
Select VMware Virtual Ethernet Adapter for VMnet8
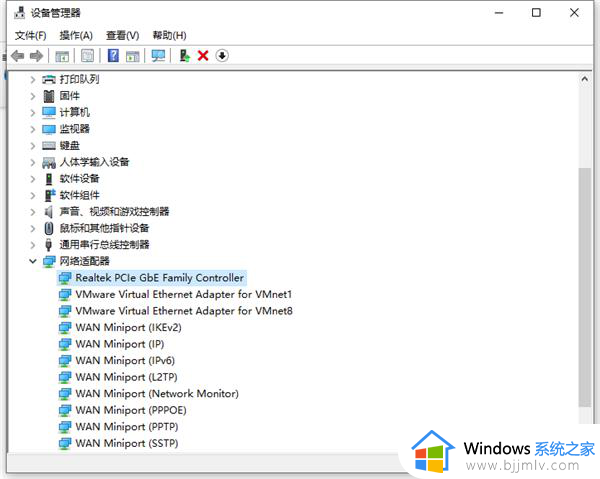tap(183, 311)
